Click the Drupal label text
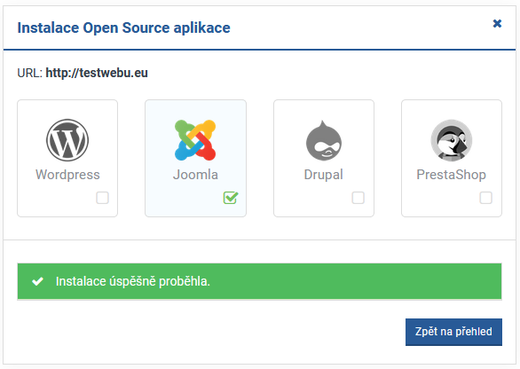The height and width of the screenshot is (369, 520). pyautogui.click(x=323, y=175)
